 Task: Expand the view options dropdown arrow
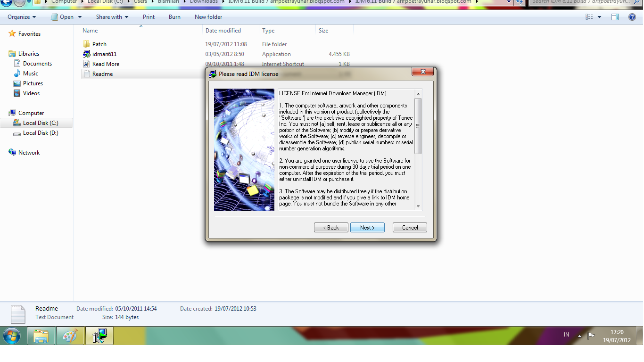599,17
